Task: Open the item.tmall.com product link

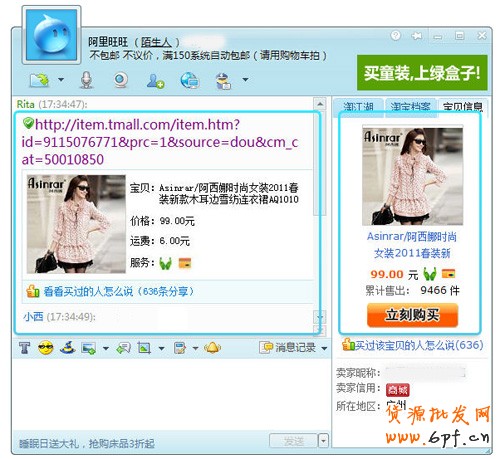Action: pyautogui.click(x=160, y=142)
